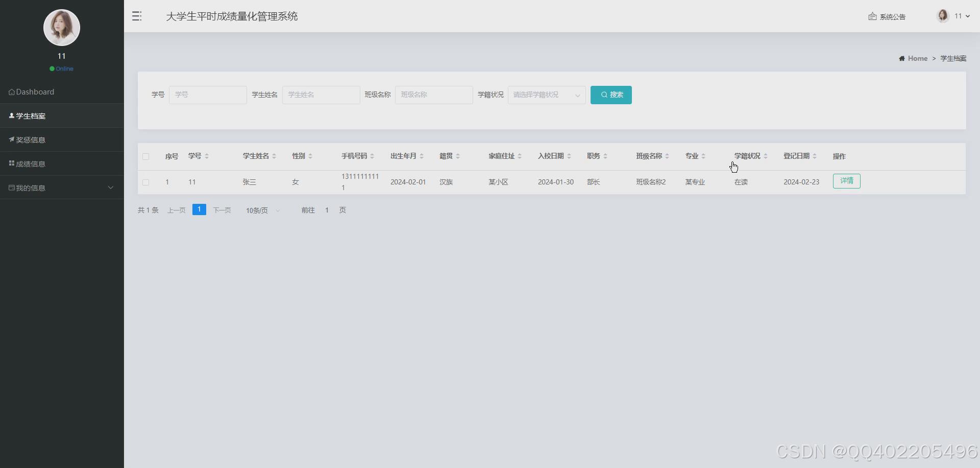The height and width of the screenshot is (468, 980).
Task: Click the 学号 column sort arrows
Action: pos(207,156)
